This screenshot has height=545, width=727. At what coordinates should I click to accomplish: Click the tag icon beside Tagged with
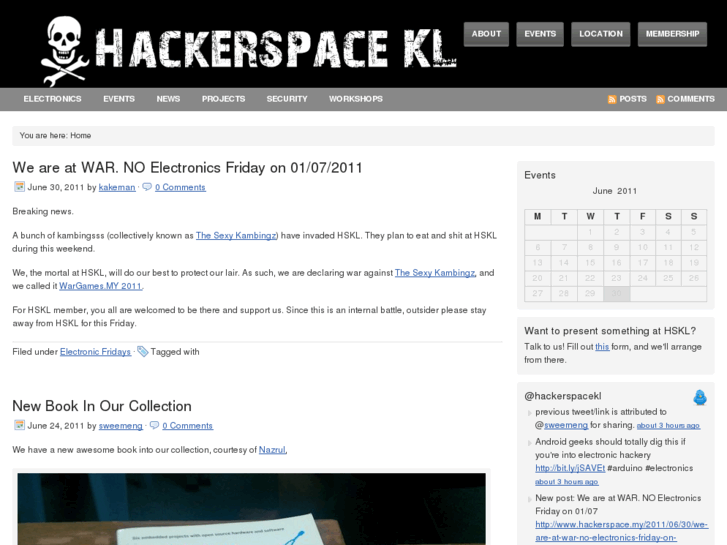pos(142,352)
